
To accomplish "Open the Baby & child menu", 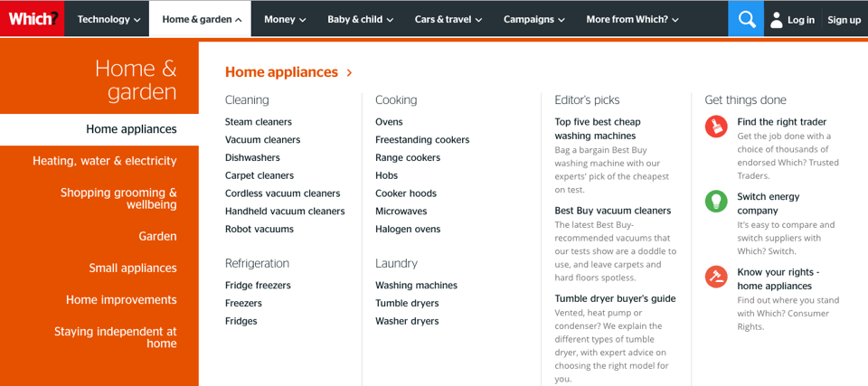I will (360, 20).
